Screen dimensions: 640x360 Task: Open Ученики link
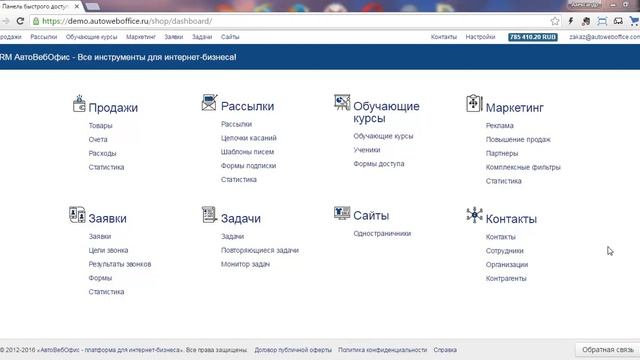tap(367, 150)
